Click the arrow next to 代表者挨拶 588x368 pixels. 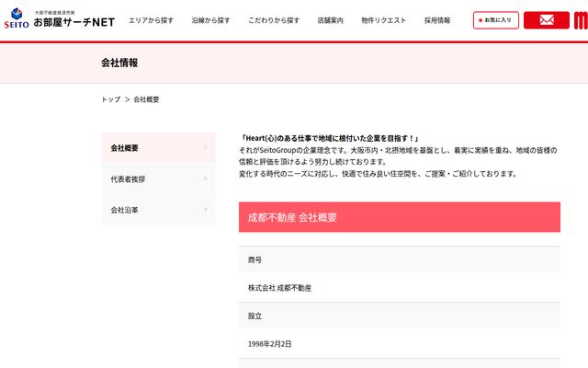pyautogui.click(x=206, y=178)
